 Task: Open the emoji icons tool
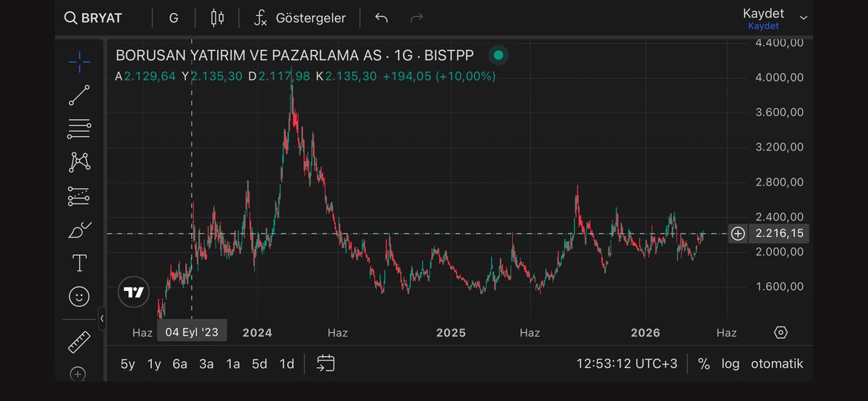pyautogui.click(x=80, y=296)
